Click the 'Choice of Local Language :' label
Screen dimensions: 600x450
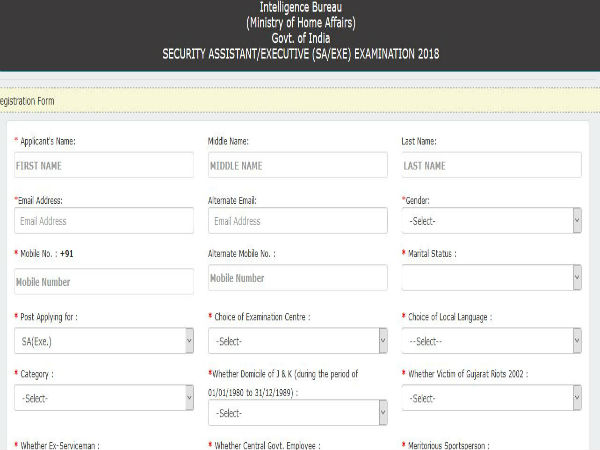click(450, 317)
